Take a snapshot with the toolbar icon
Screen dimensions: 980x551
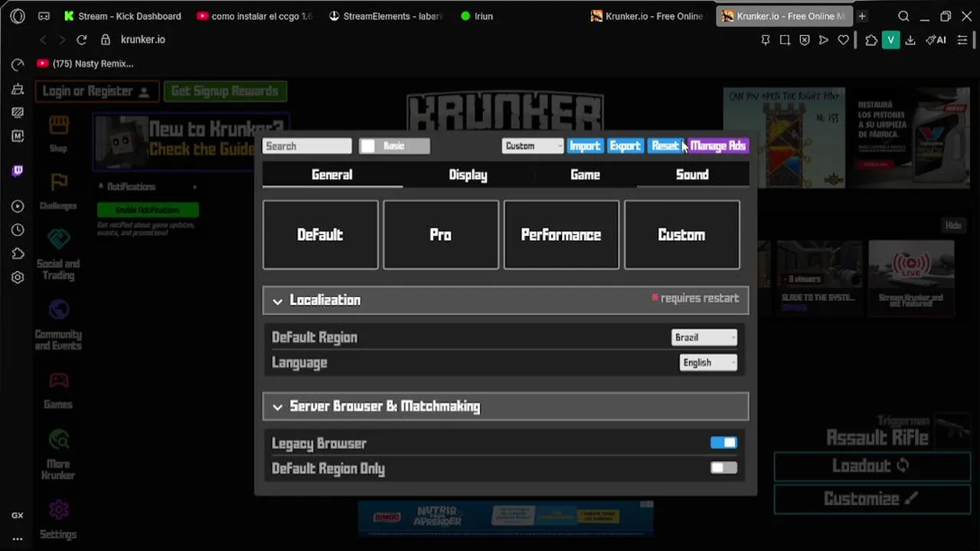[x=785, y=40]
